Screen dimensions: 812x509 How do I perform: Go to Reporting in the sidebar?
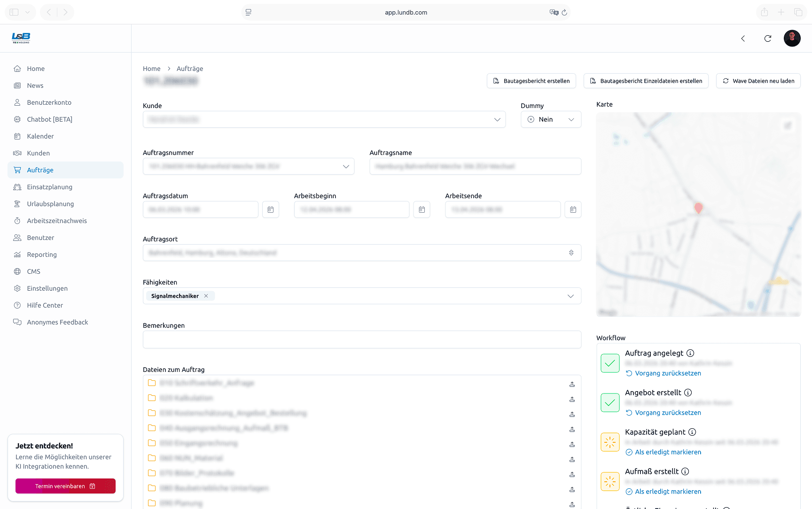pos(42,254)
